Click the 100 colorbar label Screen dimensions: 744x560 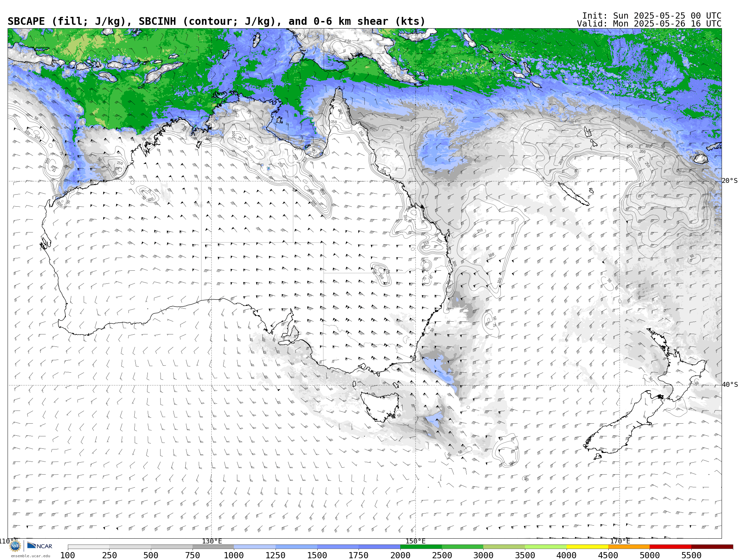[68, 555]
